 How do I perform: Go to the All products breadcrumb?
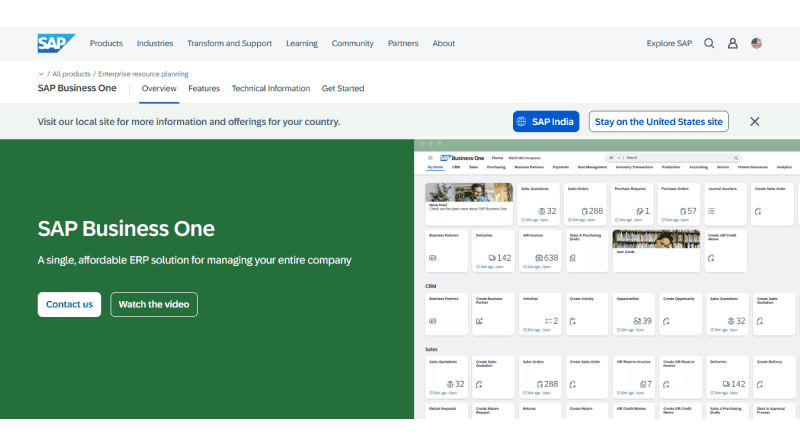71,74
